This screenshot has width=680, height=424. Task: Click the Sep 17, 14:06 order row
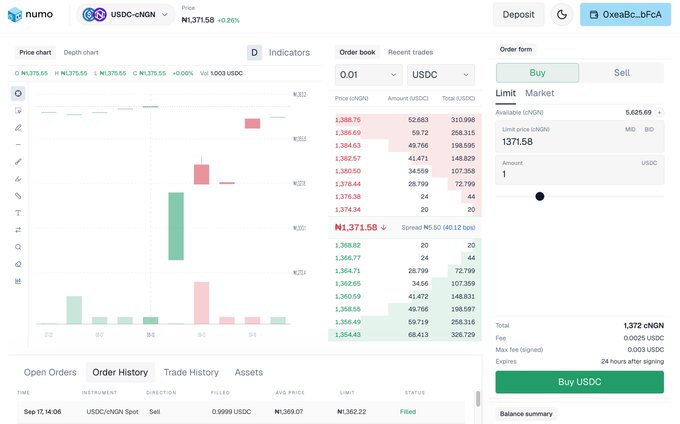[x=241, y=411]
